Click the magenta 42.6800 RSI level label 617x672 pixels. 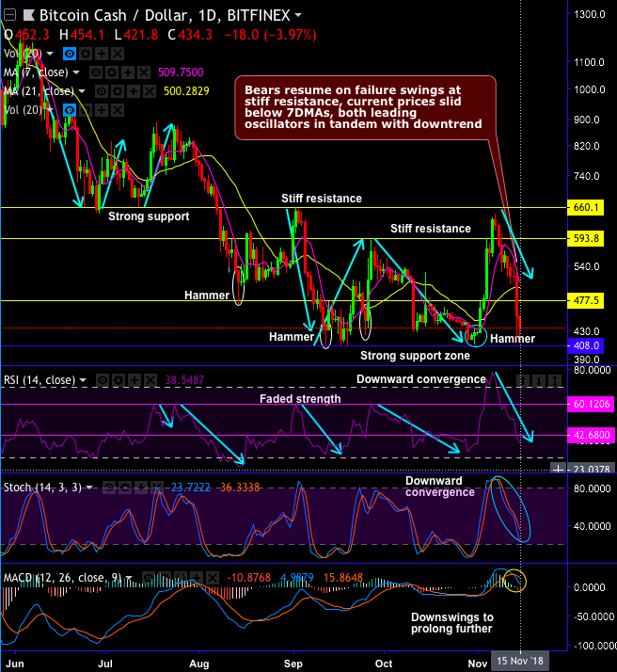[592, 435]
